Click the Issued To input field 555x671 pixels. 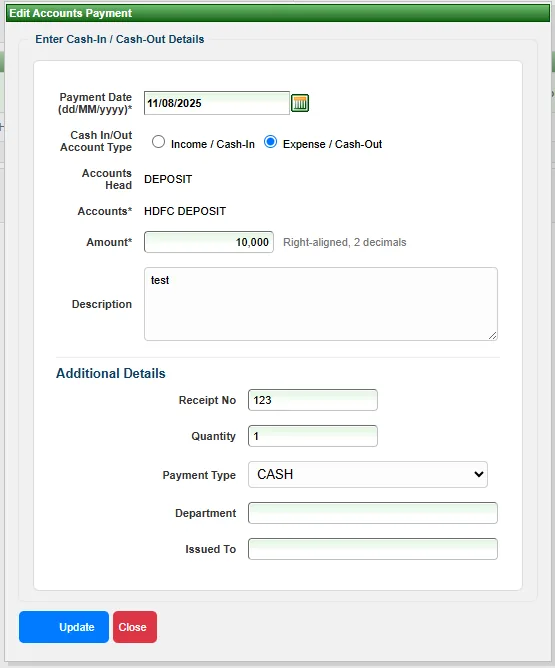[x=373, y=549]
